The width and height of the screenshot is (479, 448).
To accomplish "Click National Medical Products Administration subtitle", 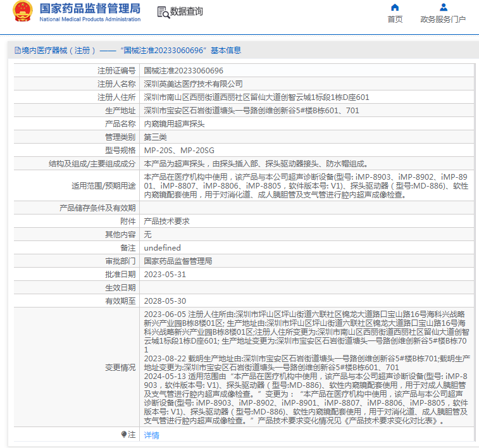I will pyautogui.click(x=90, y=19).
